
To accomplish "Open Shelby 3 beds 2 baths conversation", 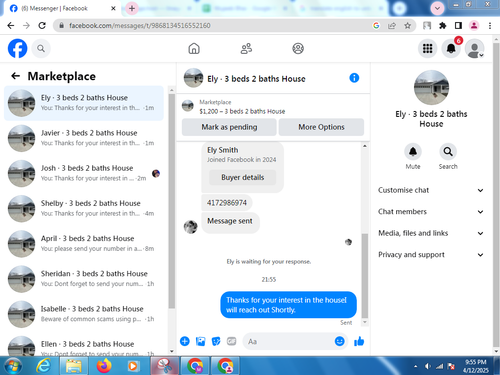I will pyautogui.click(x=84, y=208).
